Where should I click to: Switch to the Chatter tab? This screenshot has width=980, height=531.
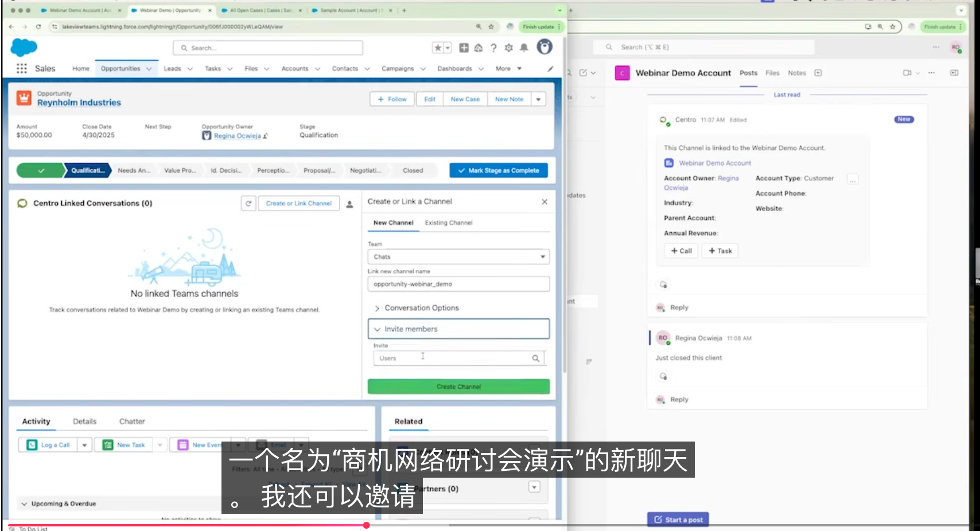click(x=132, y=421)
